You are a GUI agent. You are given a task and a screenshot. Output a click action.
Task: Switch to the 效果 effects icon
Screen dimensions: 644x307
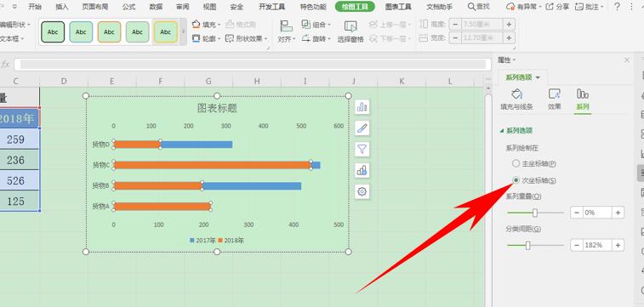coord(554,99)
